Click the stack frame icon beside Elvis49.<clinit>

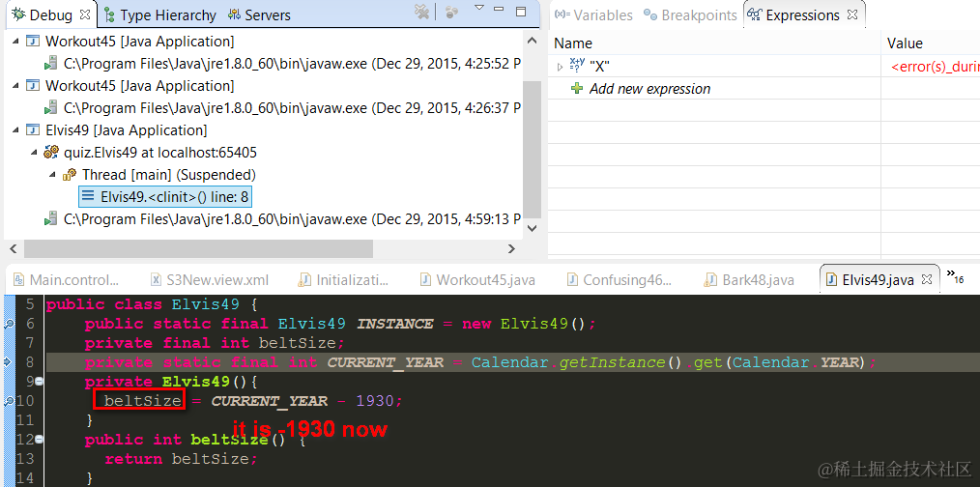pos(89,197)
